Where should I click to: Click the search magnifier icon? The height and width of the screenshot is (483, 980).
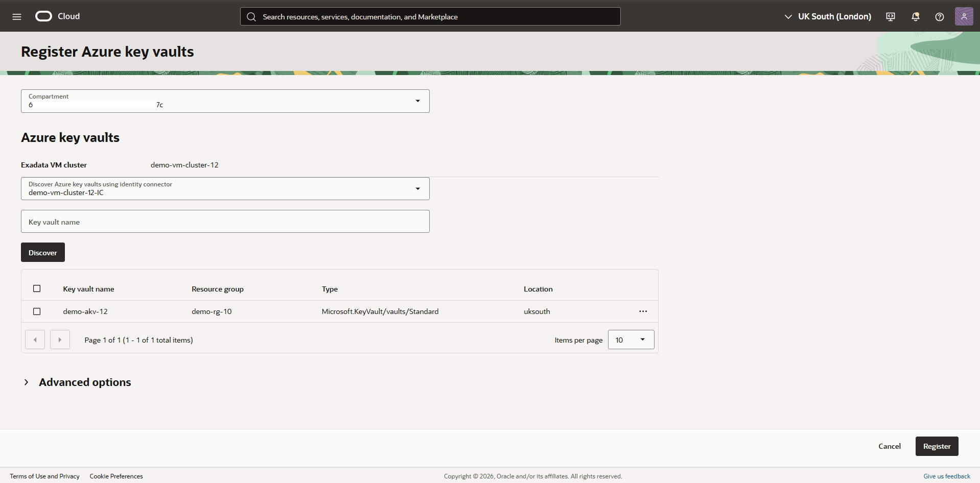pos(251,16)
